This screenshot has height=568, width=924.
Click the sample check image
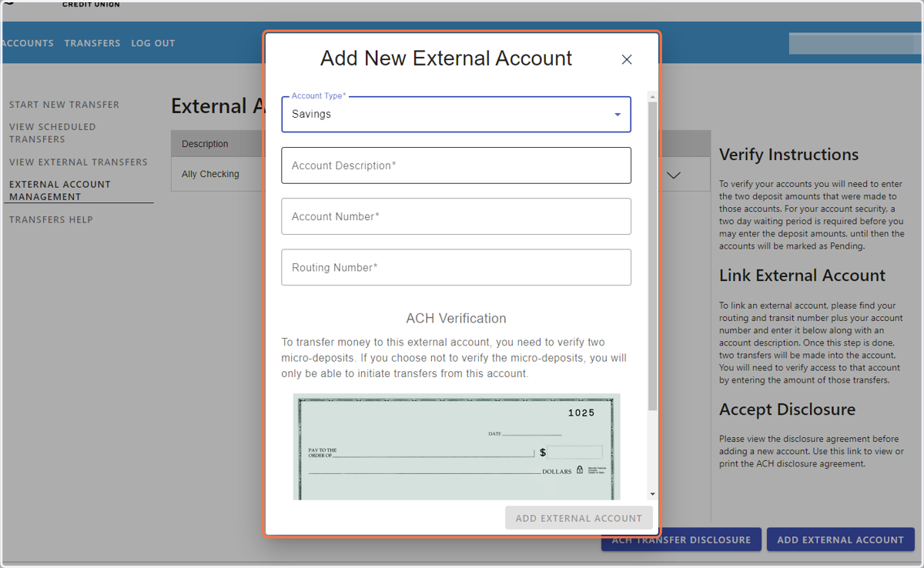[457, 447]
